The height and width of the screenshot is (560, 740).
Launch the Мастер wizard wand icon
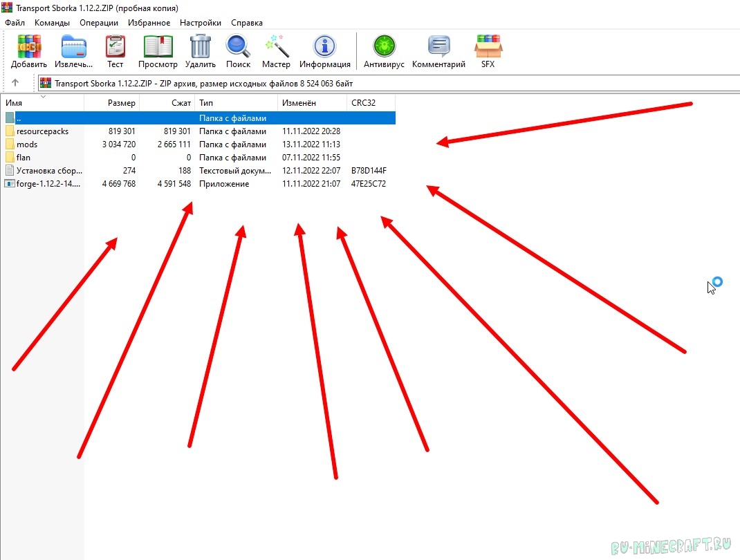click(276, 47)
